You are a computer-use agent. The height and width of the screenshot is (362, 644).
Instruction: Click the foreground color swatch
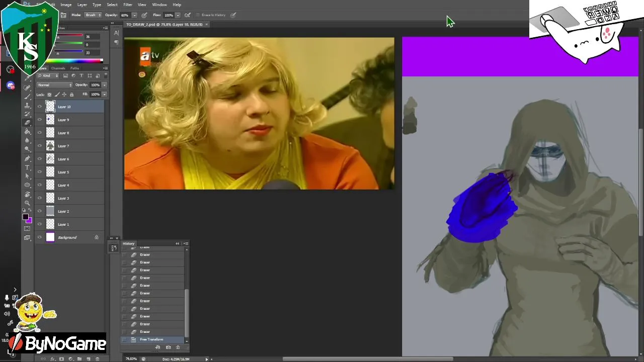point(25,217)
